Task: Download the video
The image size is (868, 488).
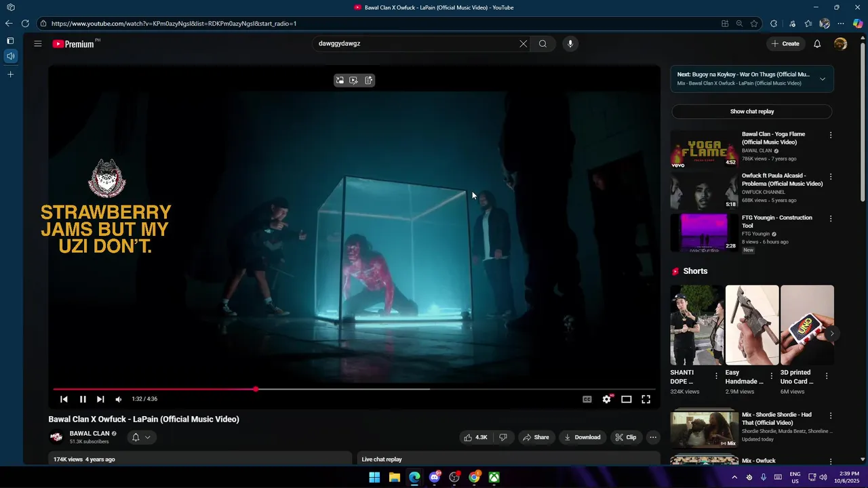Action: click(x=583, y=437)
